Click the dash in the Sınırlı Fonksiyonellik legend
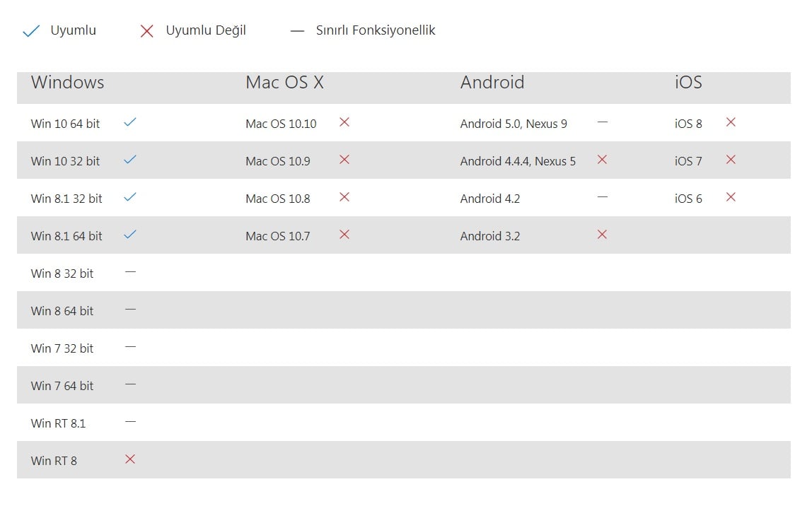Image resolution: width=812 pixels, height=506 pixels. click(297, 31)
